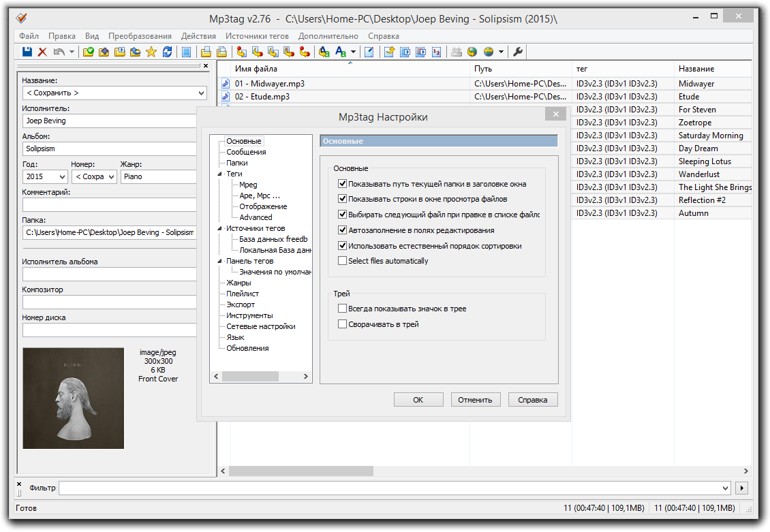
Task: Click the blue floppy disk Save icon
Action: point(27,52)
